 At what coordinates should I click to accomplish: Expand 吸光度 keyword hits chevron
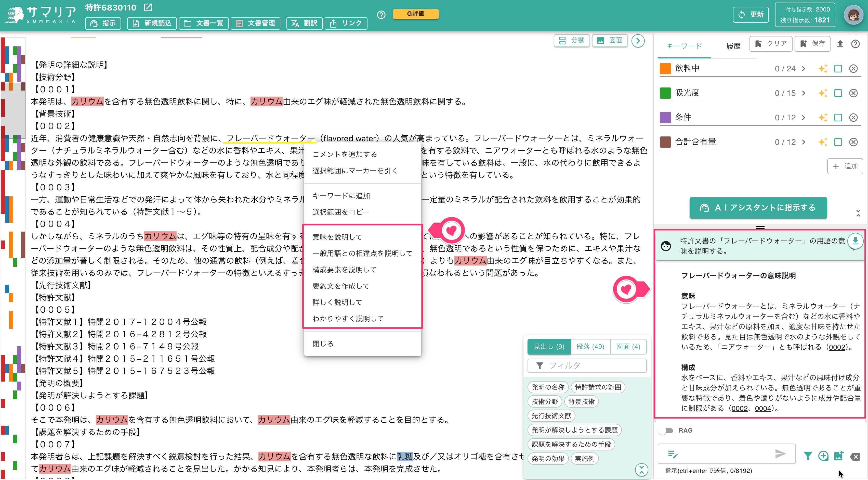804,93
